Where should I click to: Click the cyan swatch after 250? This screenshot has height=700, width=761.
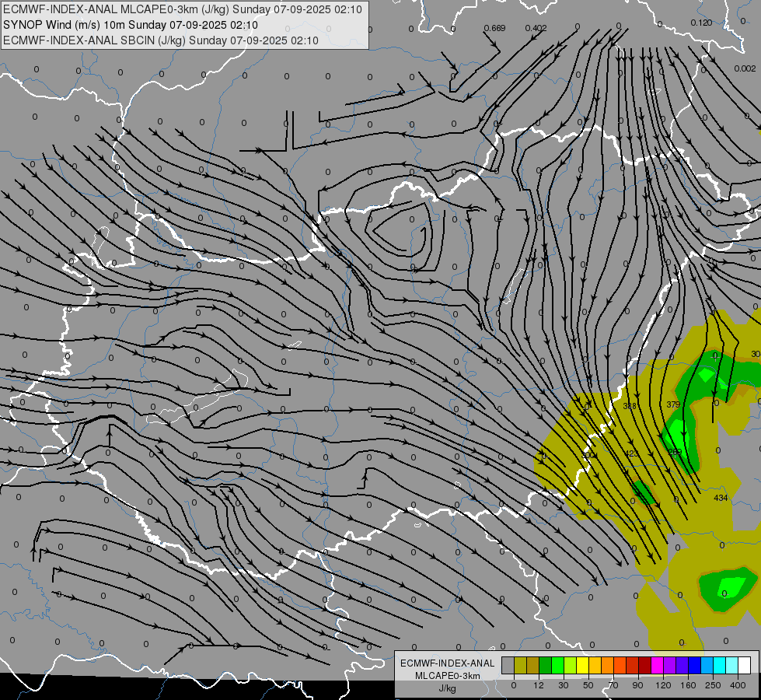pyautogui.click(x=720, y=665)
